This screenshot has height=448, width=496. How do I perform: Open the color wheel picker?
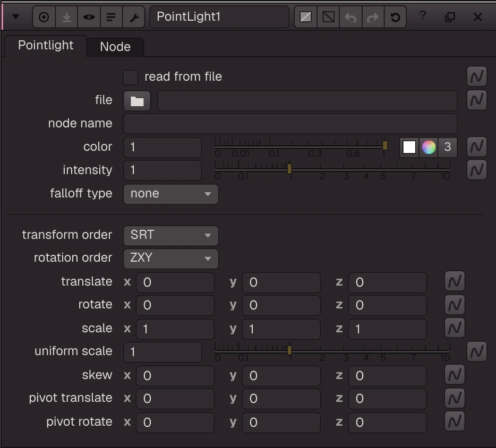click(429, 148)
